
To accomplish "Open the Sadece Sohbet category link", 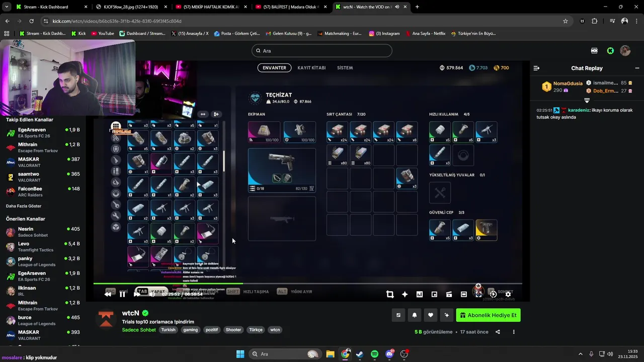I will [139, 330].
